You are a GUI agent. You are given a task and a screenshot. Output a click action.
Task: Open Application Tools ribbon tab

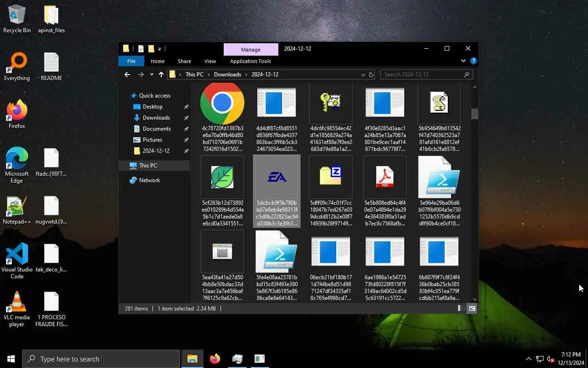(250, 61)
